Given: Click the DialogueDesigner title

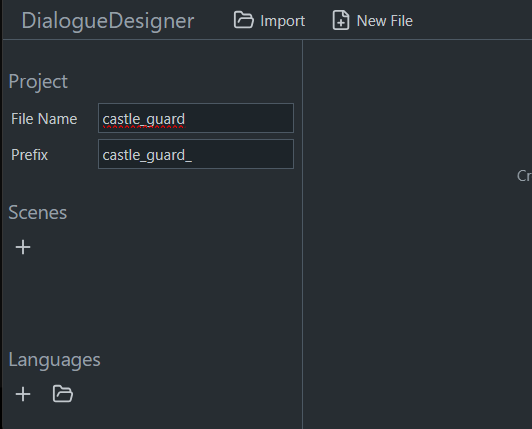Looking at the screenshot, I should [x=108, y=21].
